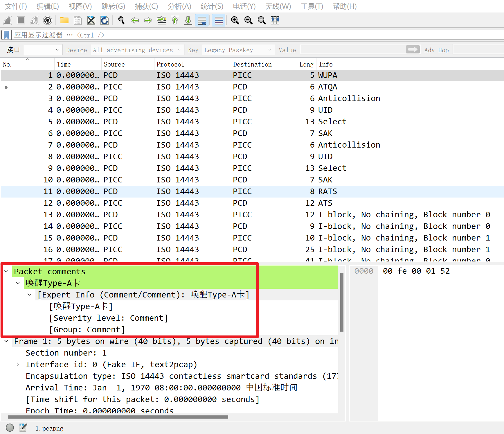This screenshot has height=434, width=504.
Task: Sort by the No. column header
Action: (27, 64)
